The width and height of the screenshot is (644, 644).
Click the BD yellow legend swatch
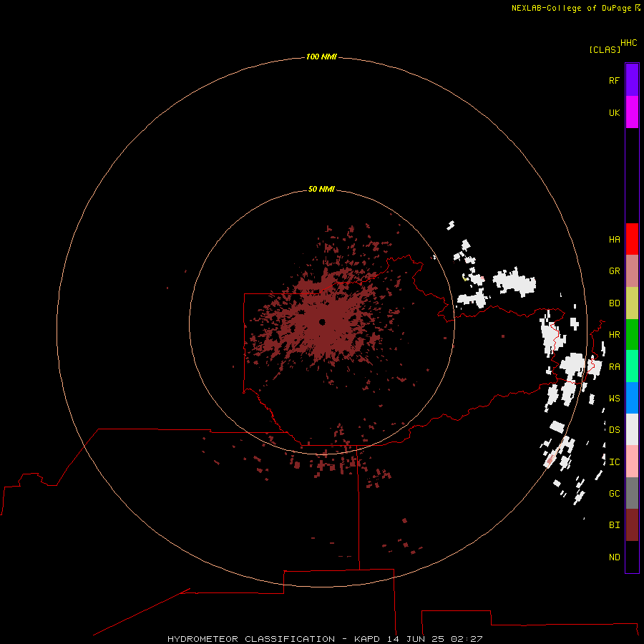click(x=632, y=303)
